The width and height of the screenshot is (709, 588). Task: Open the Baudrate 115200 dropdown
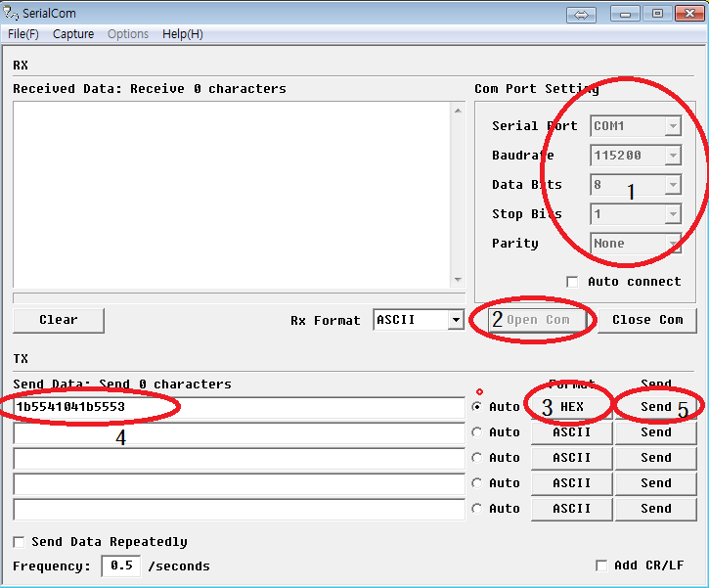(672, 156)
